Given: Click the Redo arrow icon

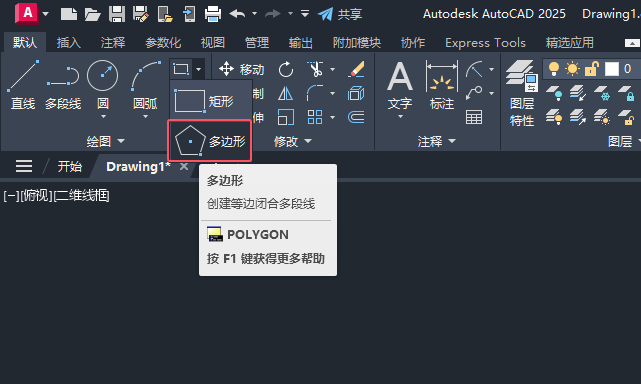Looking at the screenshot, I should coord(273,14).
